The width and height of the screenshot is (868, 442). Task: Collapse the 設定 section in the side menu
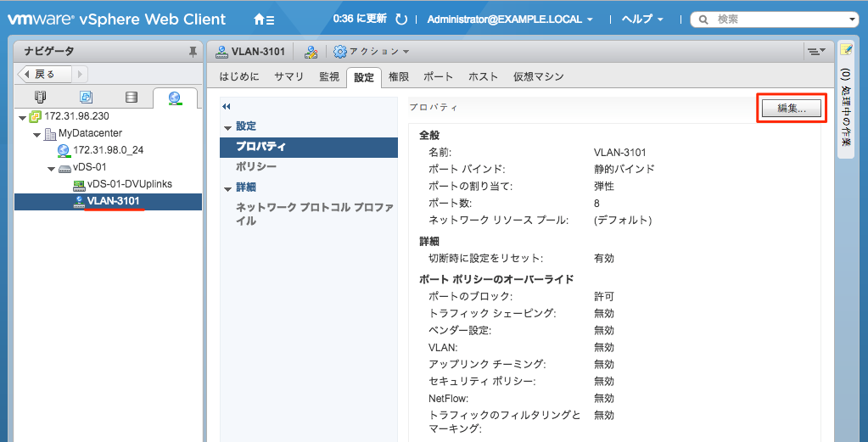[227, 128]
